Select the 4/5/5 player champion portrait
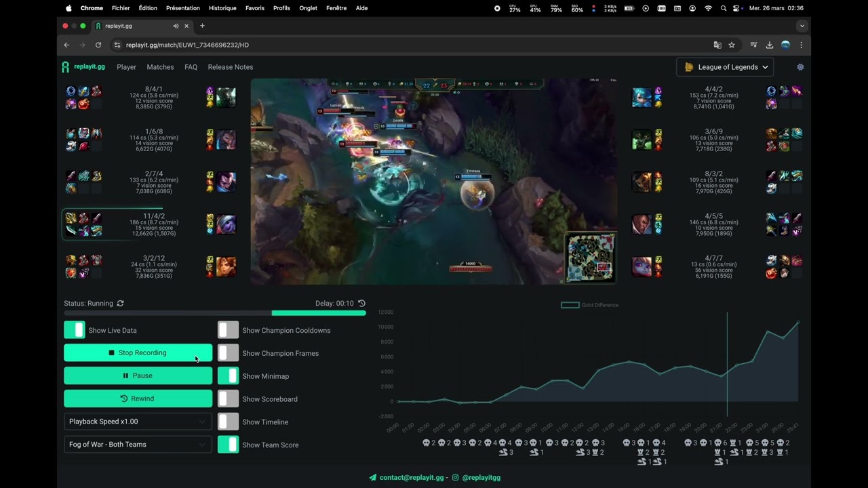 coord(642,224)
